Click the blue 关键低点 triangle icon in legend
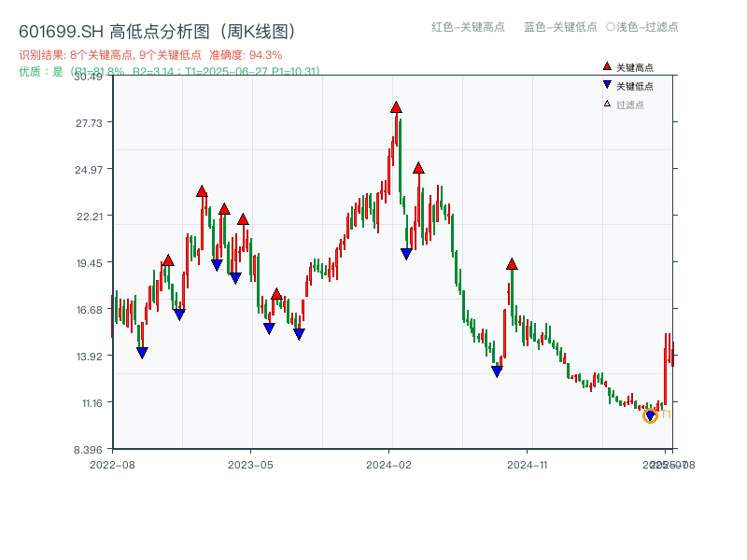This screenshot has height=560, width=747. click(605, 83)
